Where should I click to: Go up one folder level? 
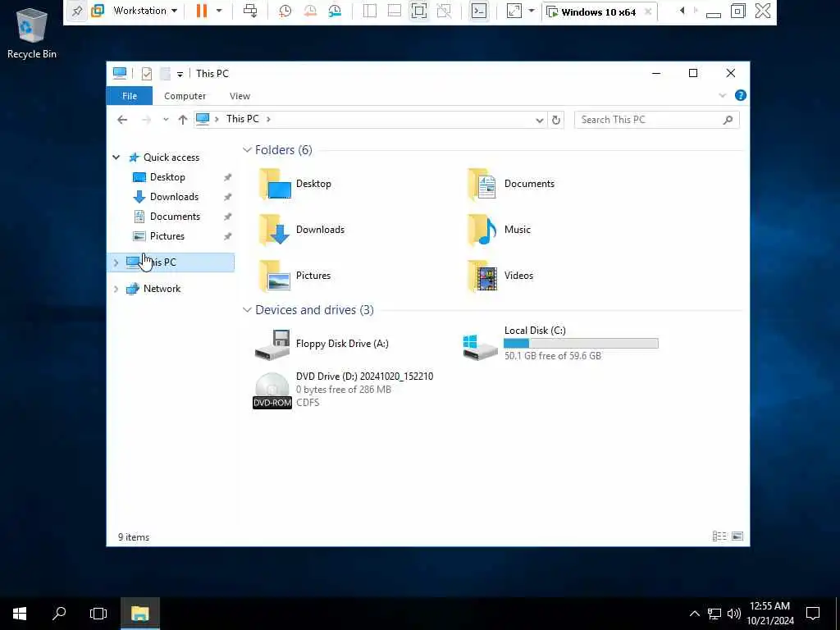[x=183, y=120]
